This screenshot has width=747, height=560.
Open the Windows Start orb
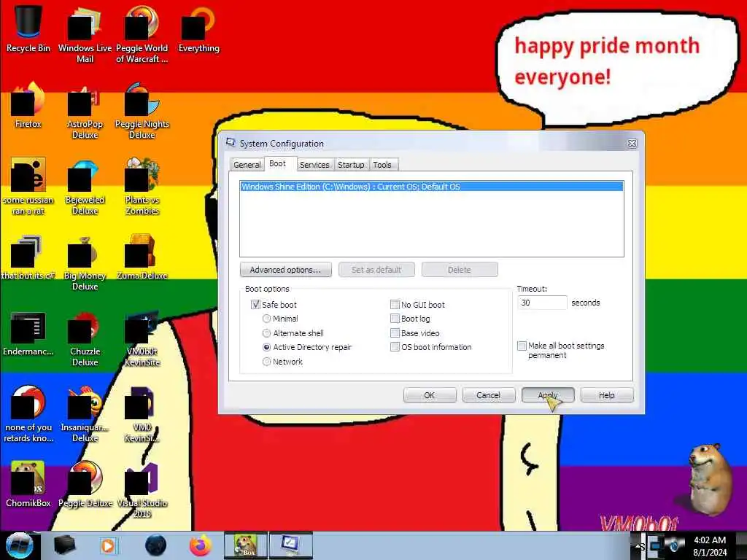pyautogui.click(x=19, y=545)
